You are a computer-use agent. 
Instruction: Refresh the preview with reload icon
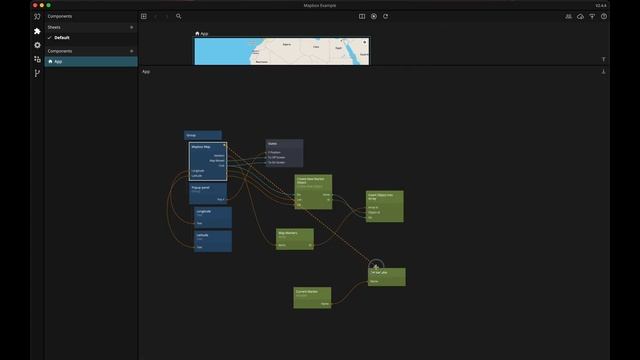(386, 16)
